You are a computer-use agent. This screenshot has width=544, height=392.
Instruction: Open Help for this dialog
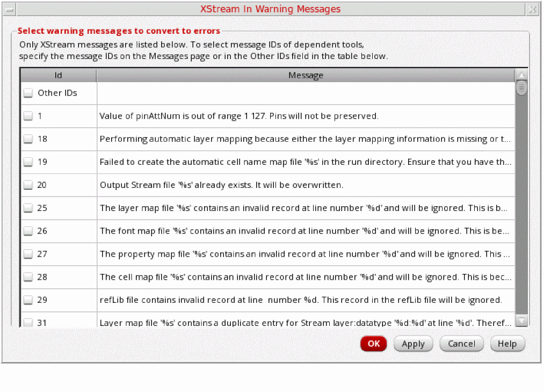[507, 344]
